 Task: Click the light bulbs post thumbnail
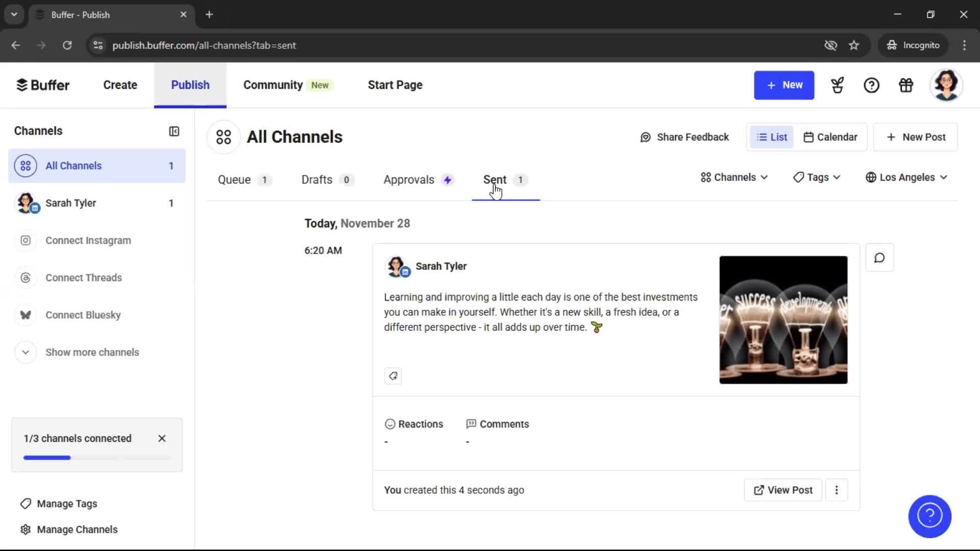click(782, 320)
